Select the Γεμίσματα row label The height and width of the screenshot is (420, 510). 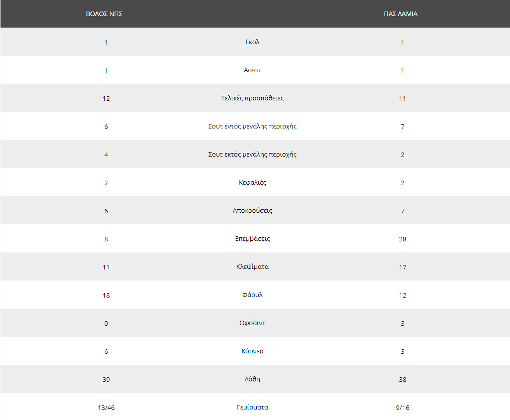252,407
